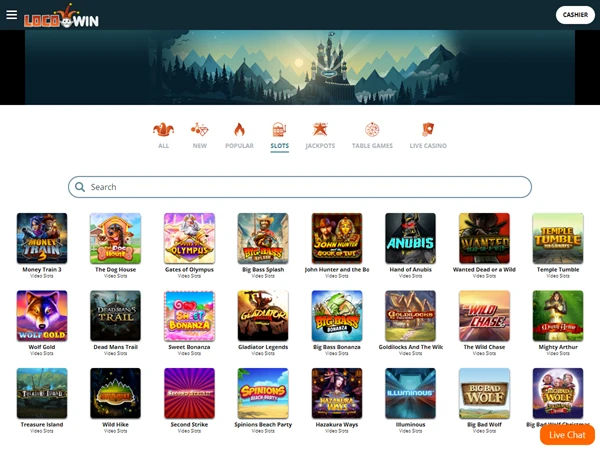The height and width of the screenshot is (450, 600).
Task: Open the Cashier page
Action: click(x=575, y=15)
